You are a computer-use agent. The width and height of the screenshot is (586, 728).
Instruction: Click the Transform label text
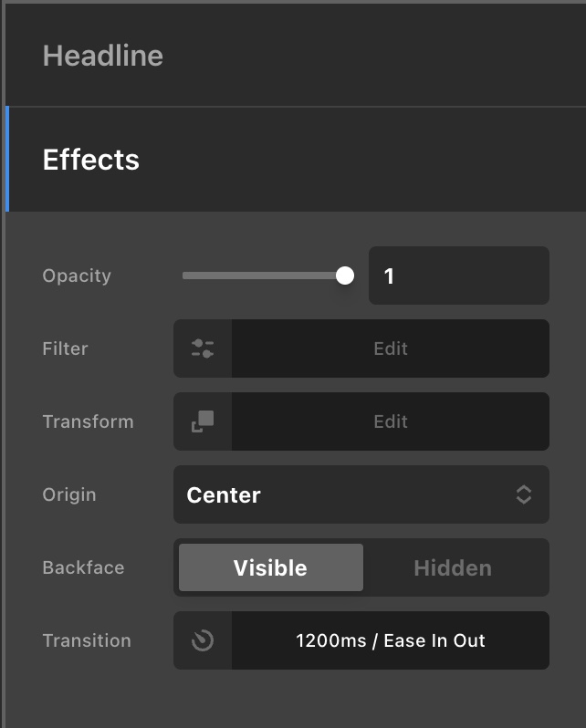89,421
